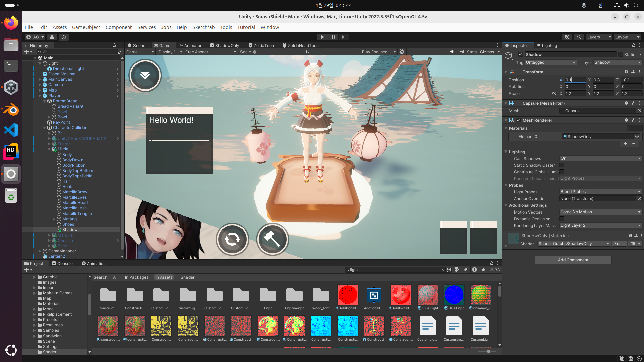
Task: Open the Unity cloud services icon
Action: coord(52,37)
